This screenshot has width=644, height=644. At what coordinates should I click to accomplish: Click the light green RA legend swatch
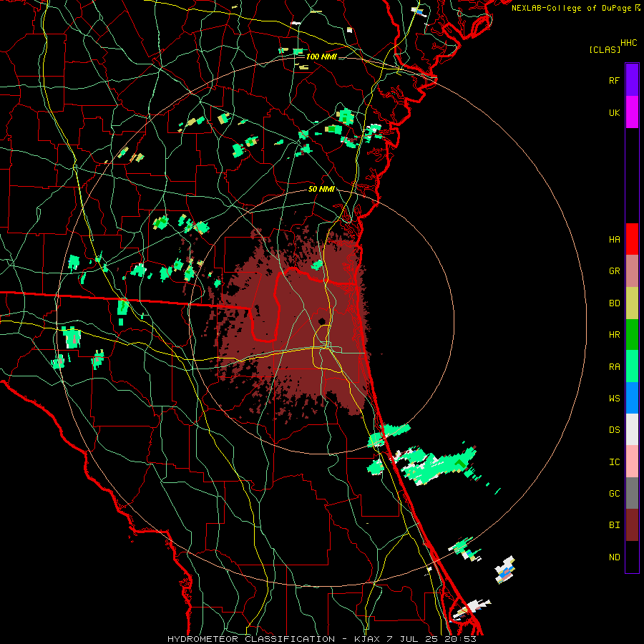632,366
